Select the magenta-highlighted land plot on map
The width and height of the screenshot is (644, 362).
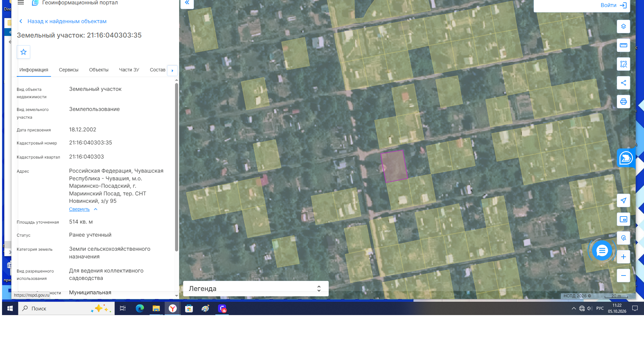point(394,166)
